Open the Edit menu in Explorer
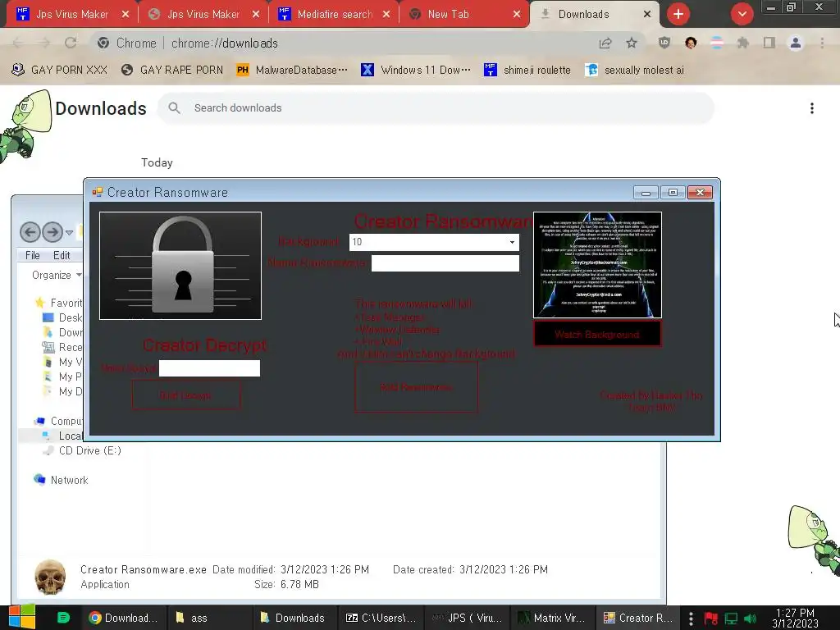840x630 pixels. pos(62,256)
